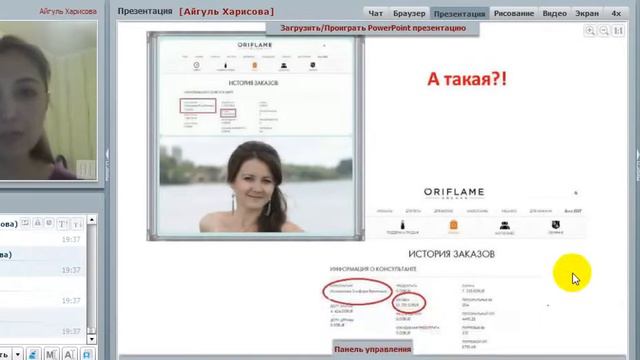
Task: Click the M button in chat bottom toolbar
Action: pyautogui.click(x=51, y=354)
